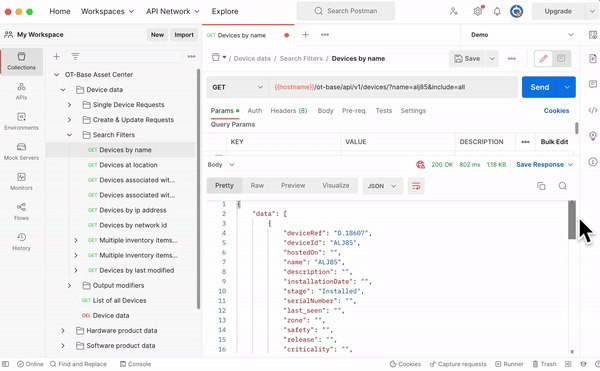
Task: Open the settings gear icon
Action: [478, 11]
